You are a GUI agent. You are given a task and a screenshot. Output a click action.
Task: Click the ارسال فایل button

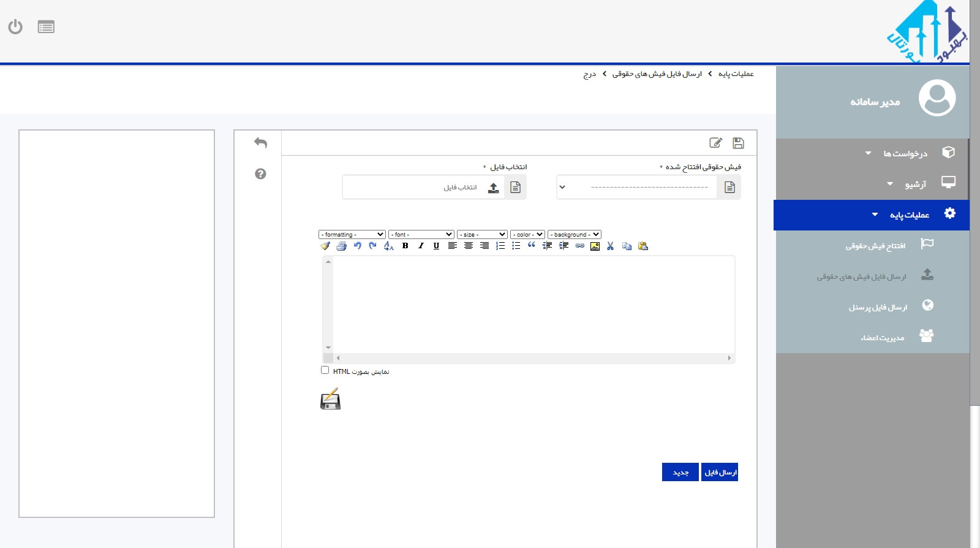pos(720,472)
